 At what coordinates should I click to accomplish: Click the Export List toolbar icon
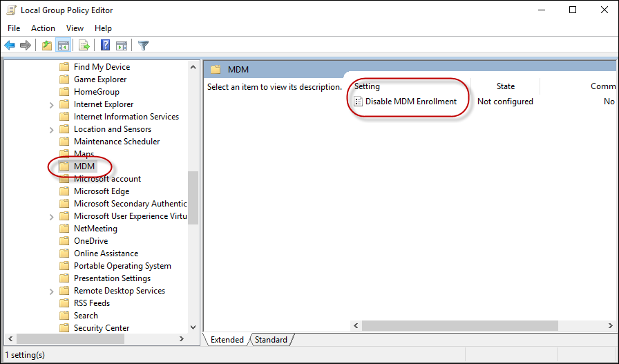click(84, 46)
